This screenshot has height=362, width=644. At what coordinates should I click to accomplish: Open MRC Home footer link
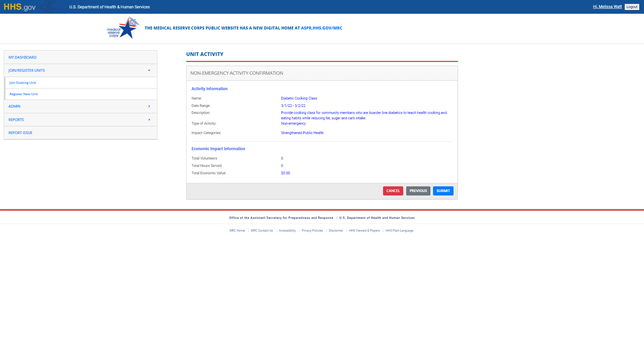point(237,231)
